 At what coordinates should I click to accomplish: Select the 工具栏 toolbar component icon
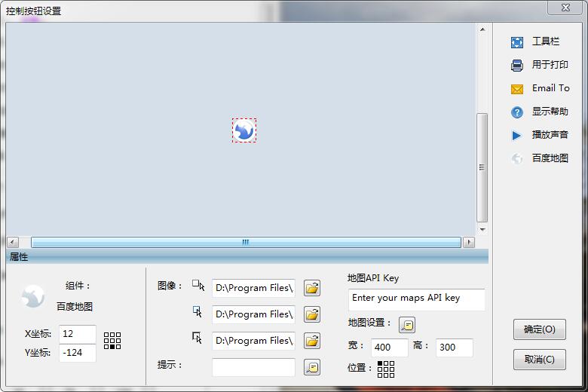tap(517, 42)
